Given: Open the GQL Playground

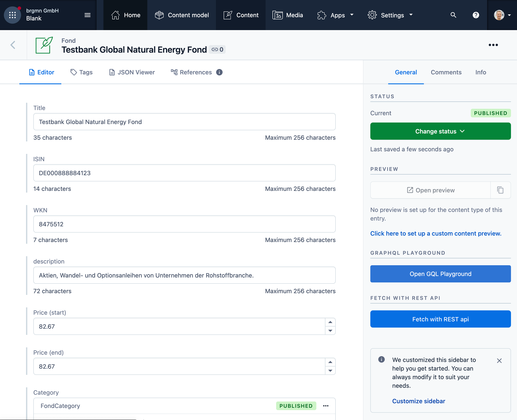Looking at the screenshot, I should (x=440, y=274).
